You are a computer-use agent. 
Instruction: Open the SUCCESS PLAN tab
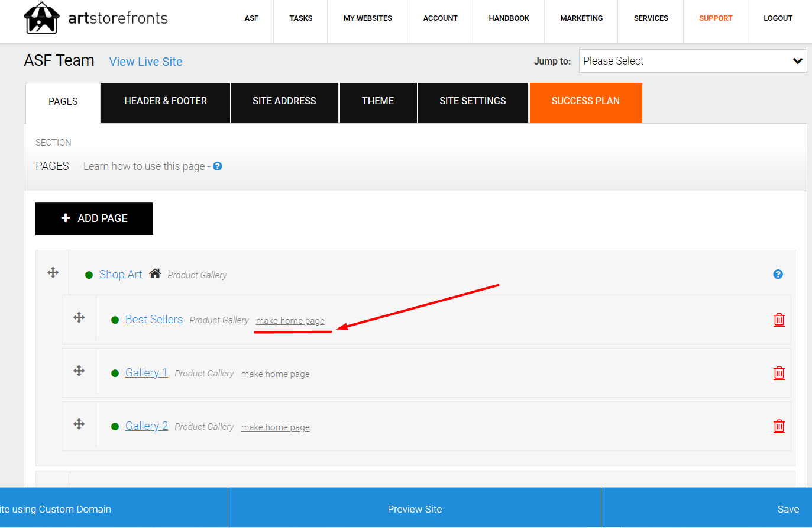[x=585, y=102]
